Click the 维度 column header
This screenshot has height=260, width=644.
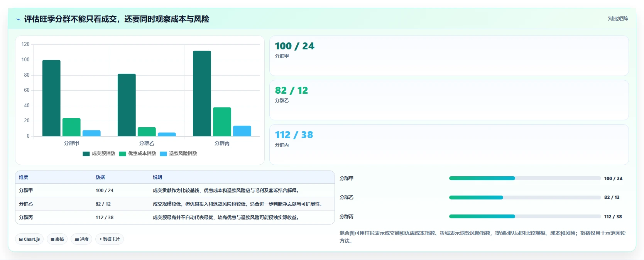(x=24, y=177)
